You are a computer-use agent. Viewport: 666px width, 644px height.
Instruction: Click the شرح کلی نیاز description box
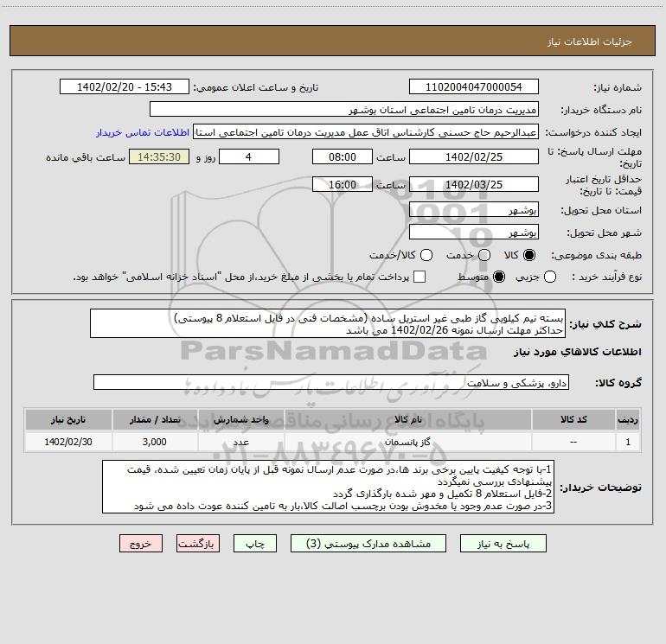(x=328, y=323)
